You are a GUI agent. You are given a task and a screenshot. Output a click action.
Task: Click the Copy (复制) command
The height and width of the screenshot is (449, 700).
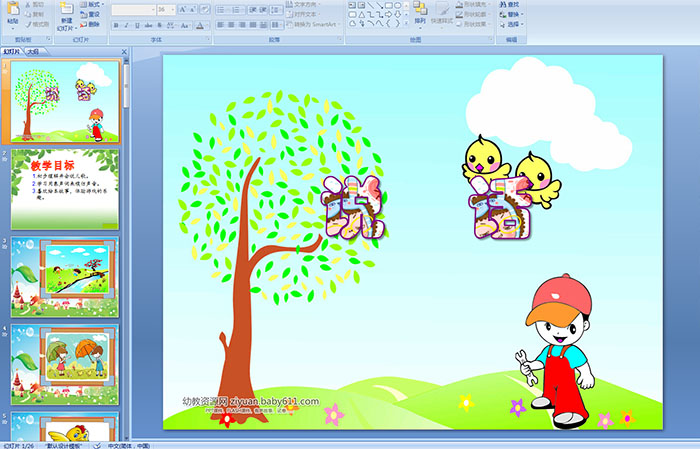click(34, 14)
